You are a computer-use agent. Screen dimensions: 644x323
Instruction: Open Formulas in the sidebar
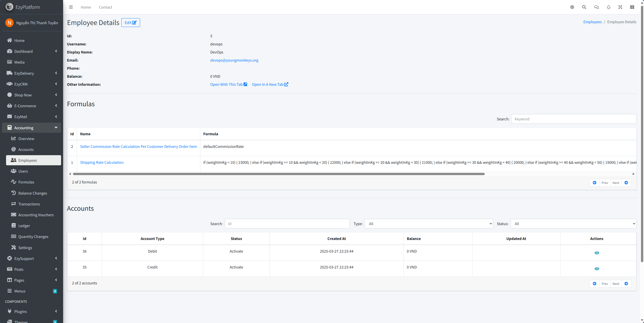(x=34, y=182)
